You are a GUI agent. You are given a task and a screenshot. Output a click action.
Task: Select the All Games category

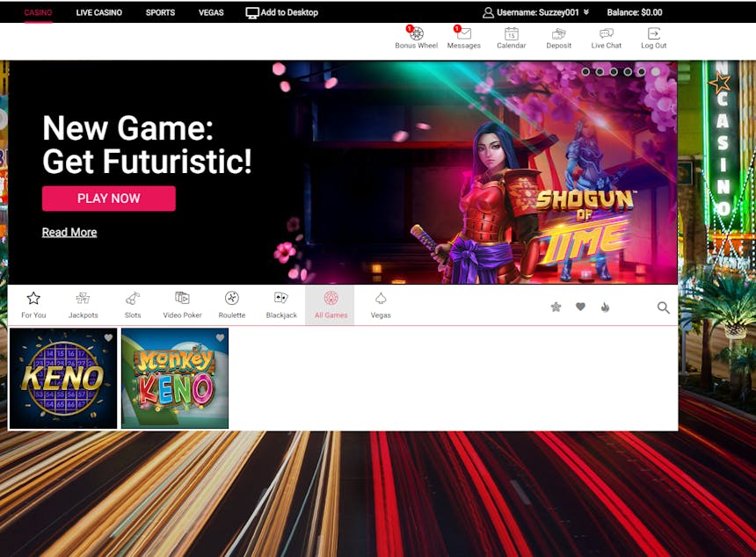[331, 305]
